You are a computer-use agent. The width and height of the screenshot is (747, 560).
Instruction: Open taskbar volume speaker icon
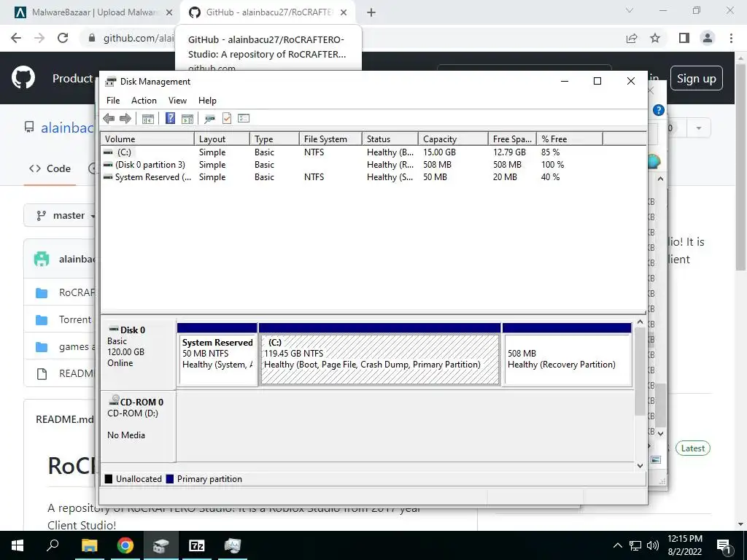click(653, 545)
